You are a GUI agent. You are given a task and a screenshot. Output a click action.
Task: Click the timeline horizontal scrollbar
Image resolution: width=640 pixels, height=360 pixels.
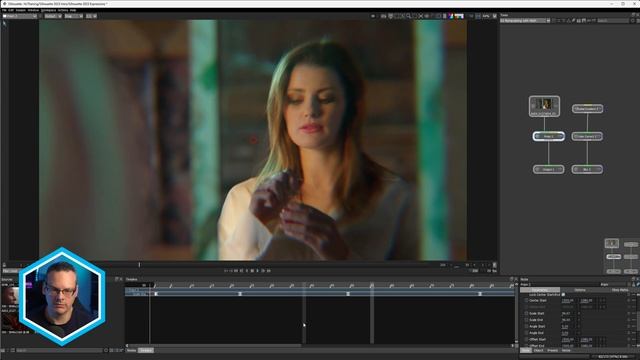[216, 346]
